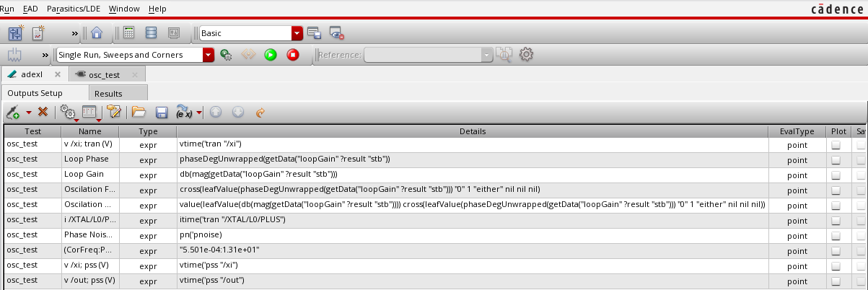Click the red Stop Simulation button
Screen dimensions: 868x290
click(293, 55)
